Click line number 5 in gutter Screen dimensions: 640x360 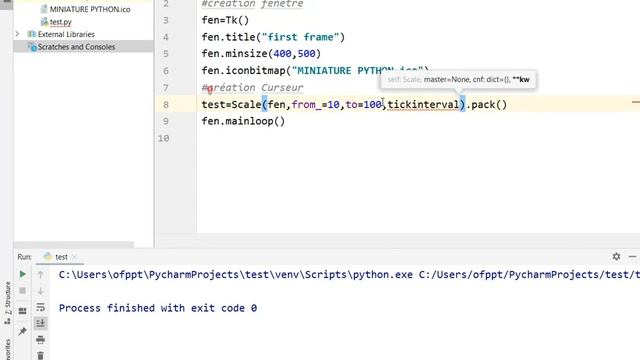[166, 54]
